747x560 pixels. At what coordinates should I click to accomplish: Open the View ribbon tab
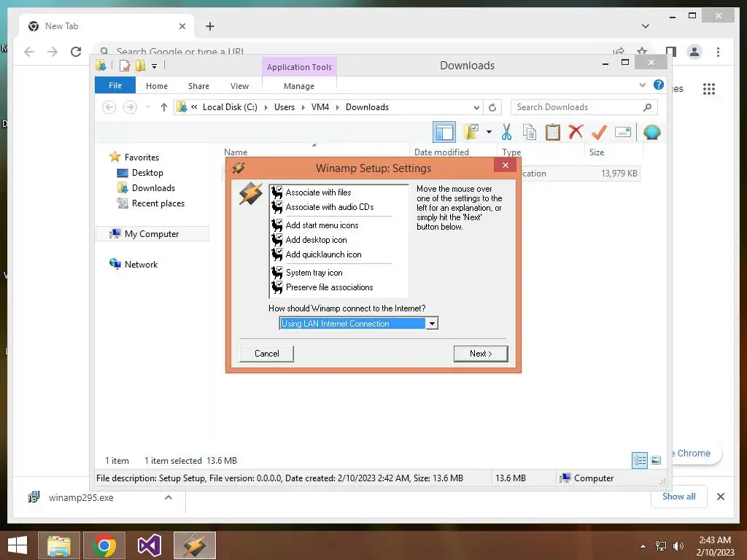click(239, 86)
